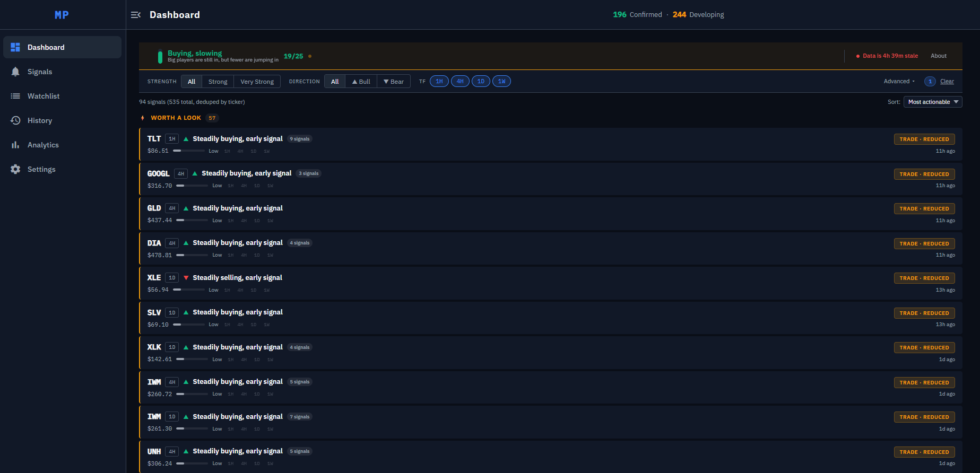Open Watchlist list icon in sidebar
The image size is (980, 473).
pyautogui.click(x=15, y=96)
